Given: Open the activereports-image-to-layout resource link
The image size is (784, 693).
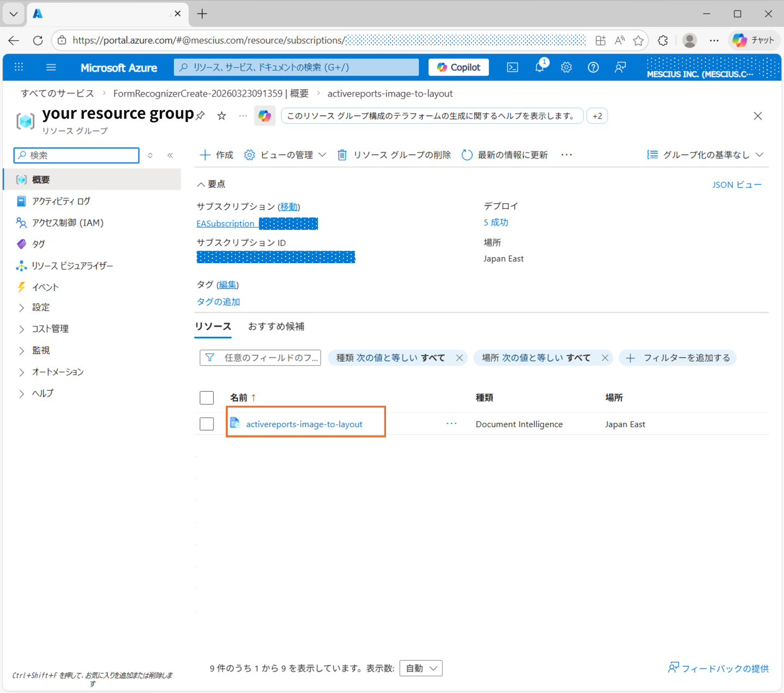Looking at the screenshot, I should coord(304,424).
